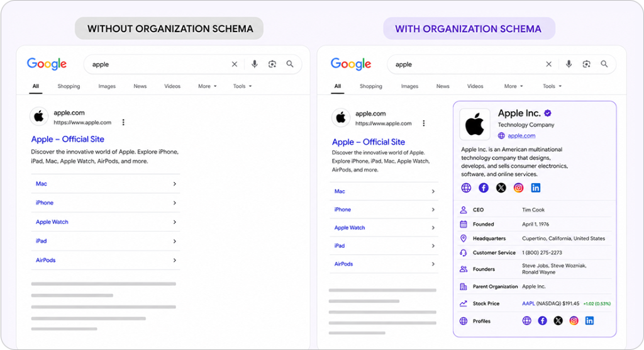The height and width of the screenshot is (350, 644).
Task: Click the verified badge next to Apple Inc.
Action: [548, 113]
